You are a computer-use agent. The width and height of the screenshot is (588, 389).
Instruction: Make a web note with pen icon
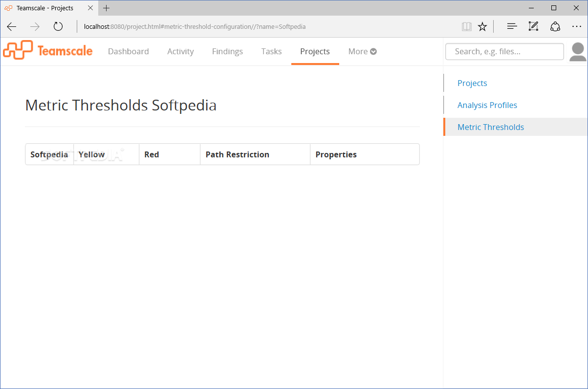(533, 26)
